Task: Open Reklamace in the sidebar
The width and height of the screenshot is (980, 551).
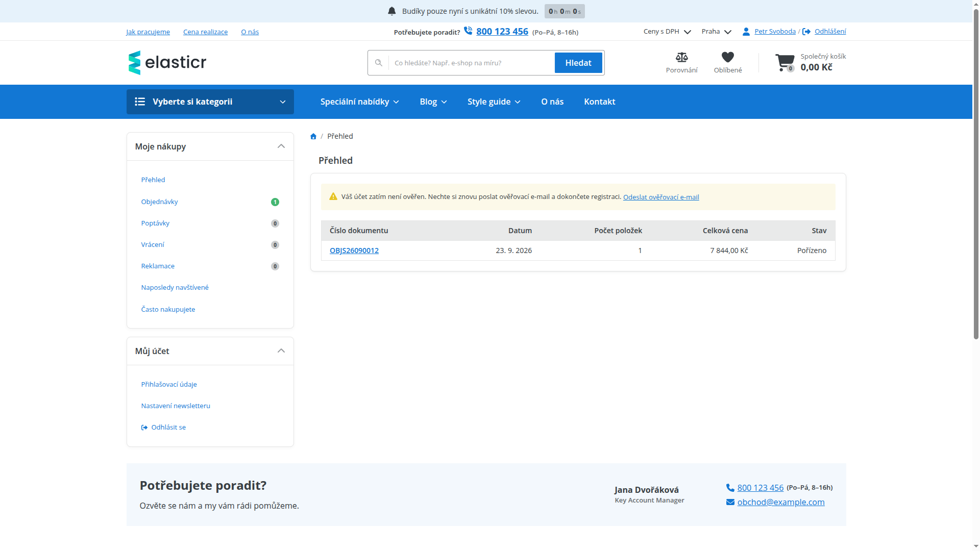Action: click(x=158, y=266)
